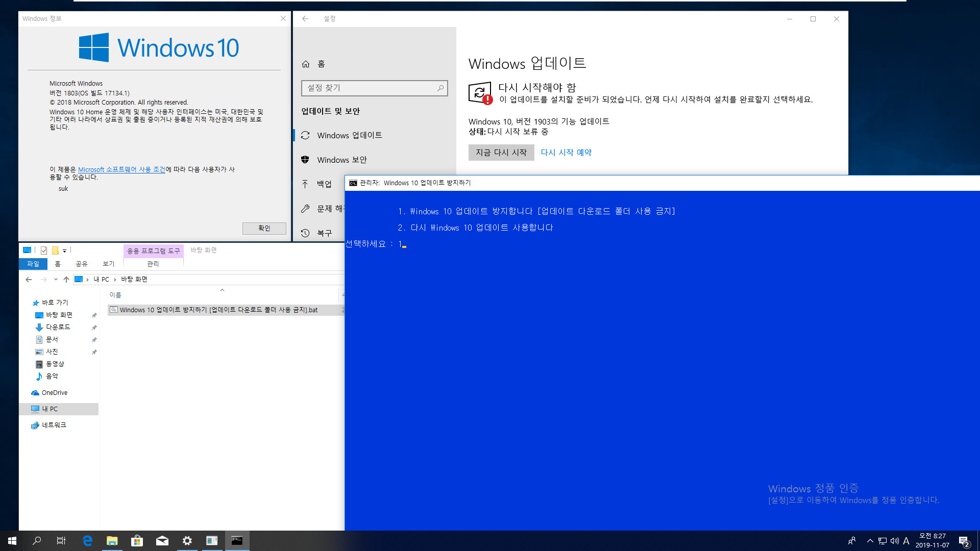This screenshot has width=980, height=551.
Task: Open recent locations dropdown in Explorer
Action: pyautogui.click(x=56, y=280)
